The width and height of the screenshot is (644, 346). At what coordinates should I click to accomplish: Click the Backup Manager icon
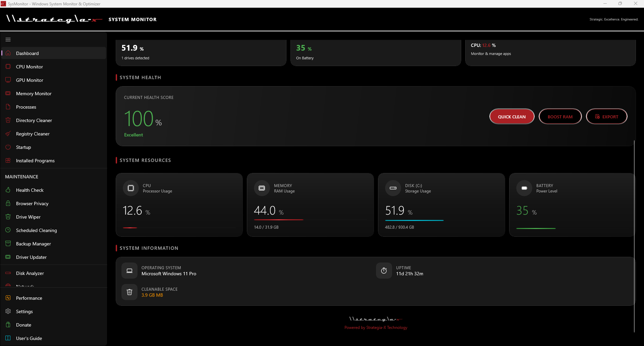coord(8,243)
